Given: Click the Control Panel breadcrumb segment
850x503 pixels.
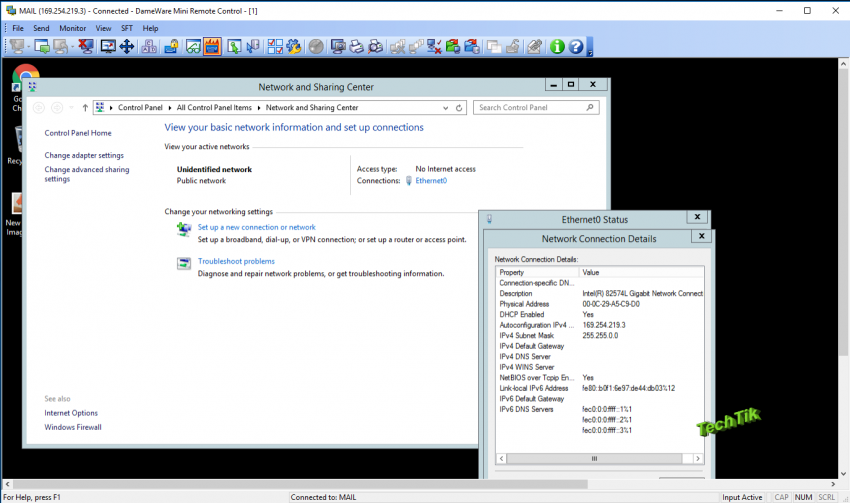Looking at the screenshot, I should point(140,108).
